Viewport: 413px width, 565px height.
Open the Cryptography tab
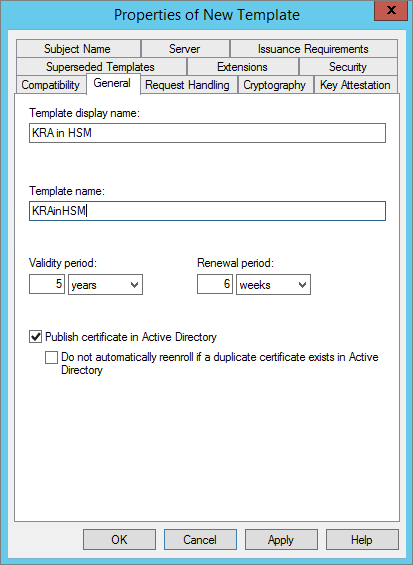[x=275, y=85]
